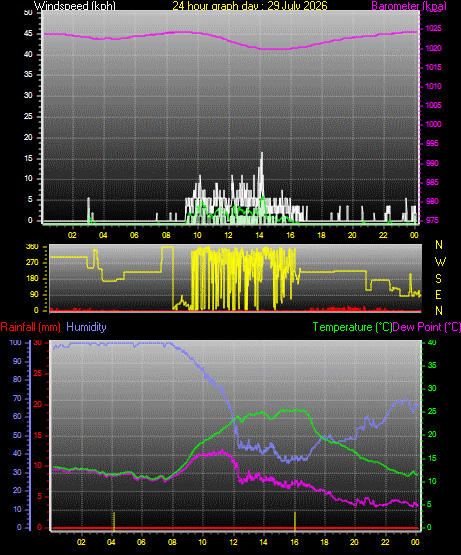Image resolution: width=461 pixels, height=555 pixels.
Task: Click the Rainfall (mm) legend label
Action: coord(30,327)
